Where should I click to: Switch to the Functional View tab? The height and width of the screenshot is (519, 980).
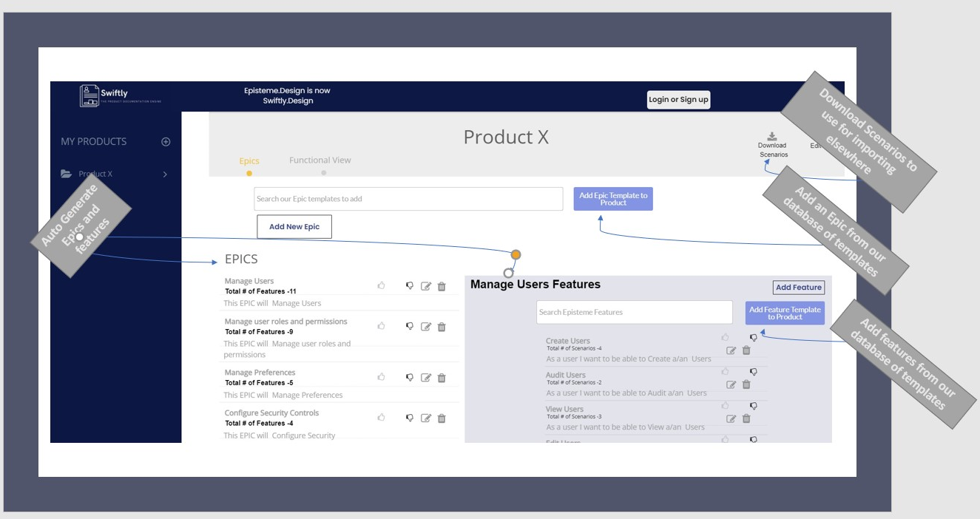click(x=320, y=160)
